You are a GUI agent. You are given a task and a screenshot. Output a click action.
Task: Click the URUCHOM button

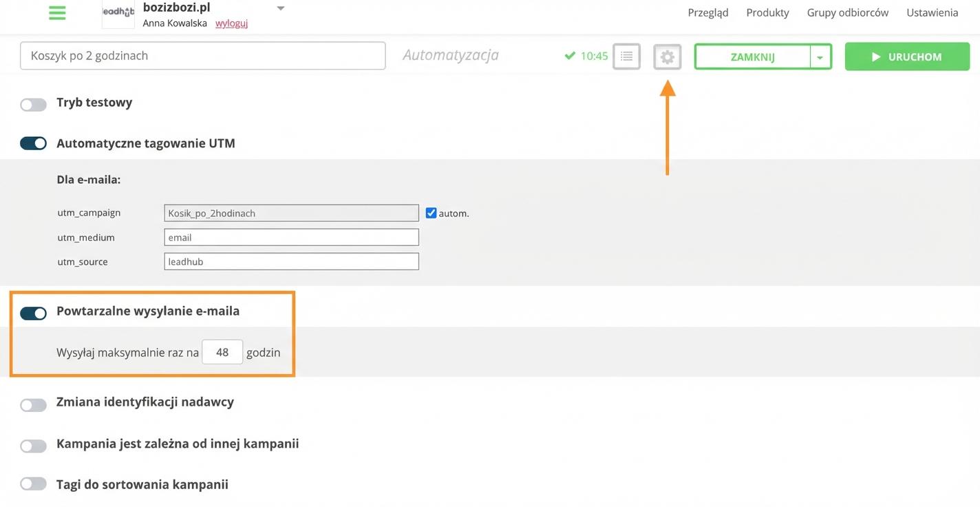[907, 56]
